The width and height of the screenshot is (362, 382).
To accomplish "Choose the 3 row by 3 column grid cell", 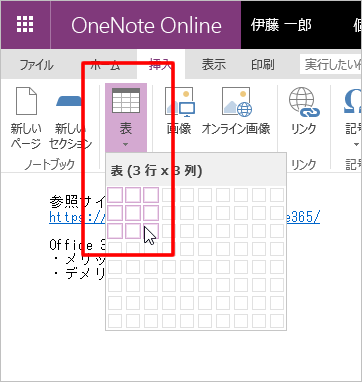I will click(x=151, y=231).
